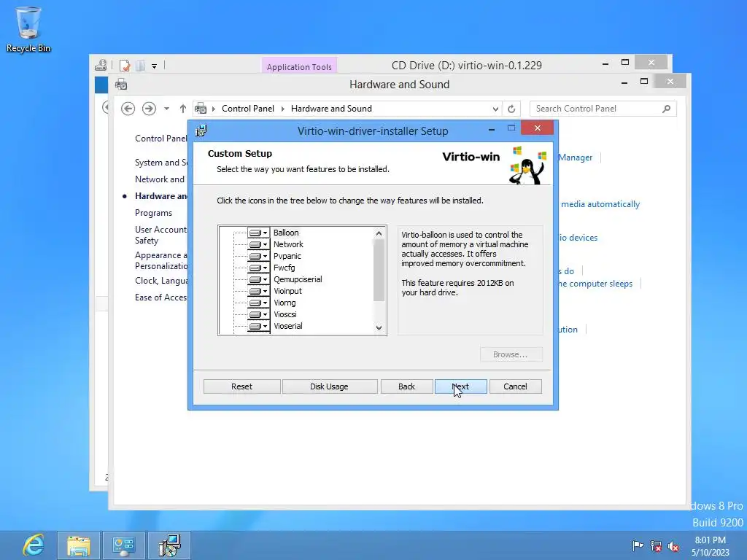Open Application Tools ribbon tab
This screenshot has width=747, height=560.
pos(299,66)
